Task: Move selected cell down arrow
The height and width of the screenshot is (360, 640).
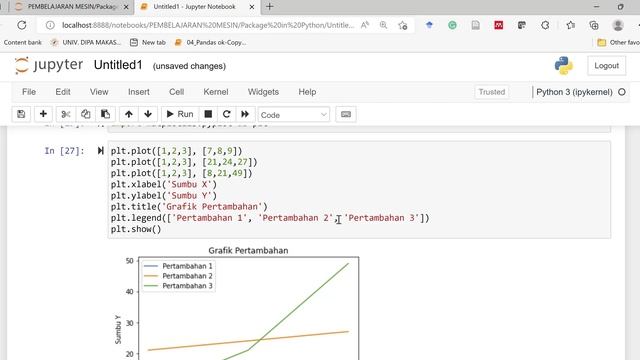Action: 148,114
